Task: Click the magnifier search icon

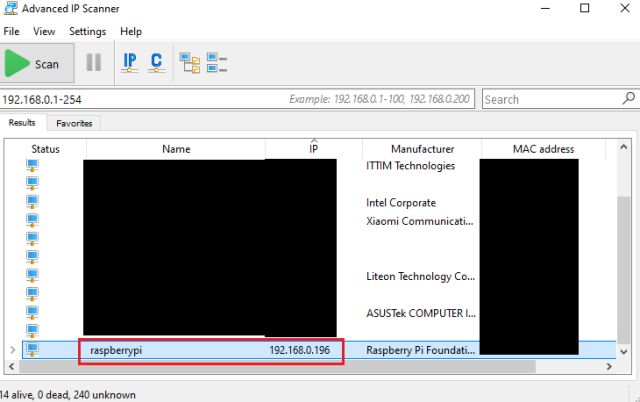Action: tap(629, 98)
